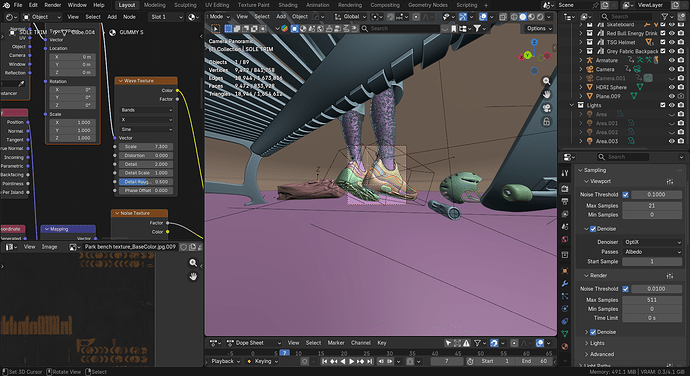Click the viewport zoom magnifier gizmo
The image size is (690, 376).
(x=547, y=81)
